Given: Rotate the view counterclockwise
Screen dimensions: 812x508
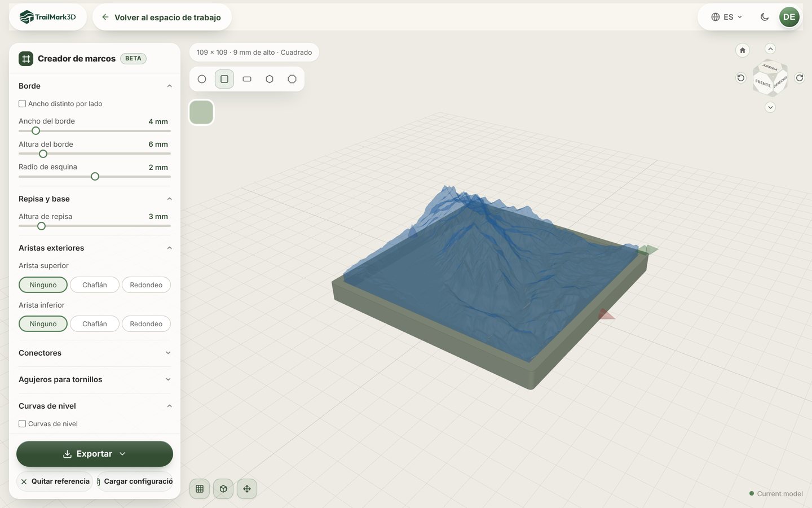Looking at the screenshot, I should click(741, 78).
